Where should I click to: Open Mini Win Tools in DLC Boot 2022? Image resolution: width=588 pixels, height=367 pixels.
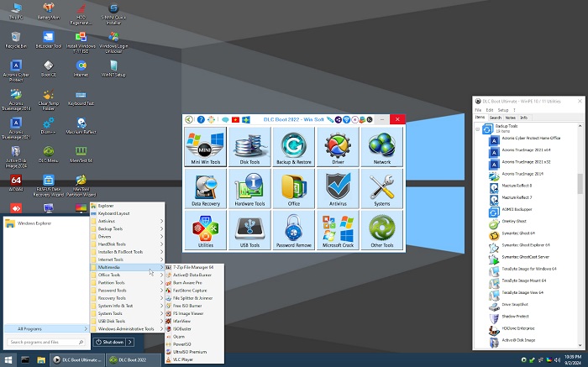tap(206, 147)
